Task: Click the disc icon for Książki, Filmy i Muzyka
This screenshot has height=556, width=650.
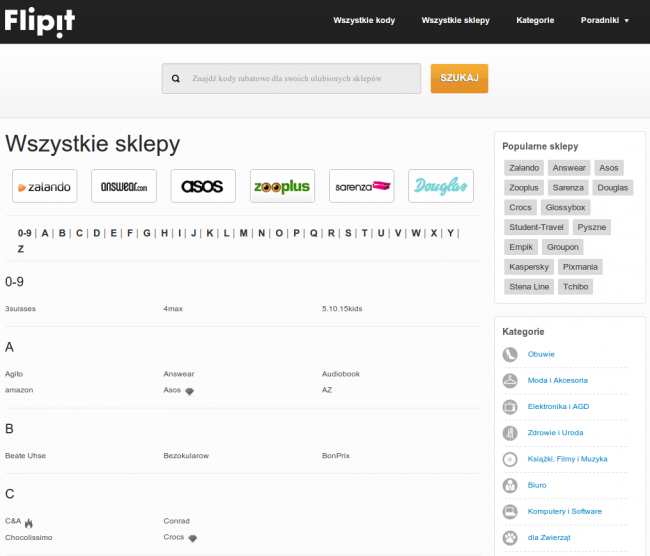Action: (x=510, y=459)
